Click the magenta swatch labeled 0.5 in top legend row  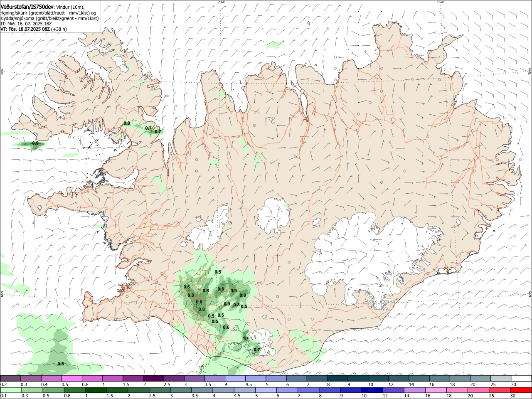72,379
